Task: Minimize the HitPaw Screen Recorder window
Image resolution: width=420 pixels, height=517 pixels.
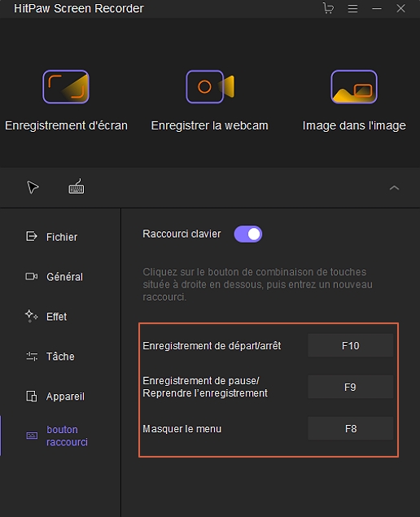Action: click(x=377, y=9)
